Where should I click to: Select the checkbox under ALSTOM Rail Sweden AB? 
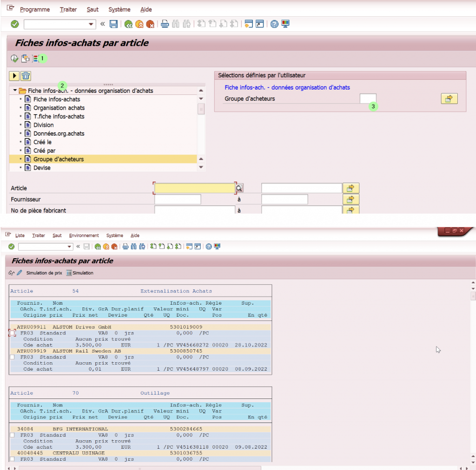12,357
